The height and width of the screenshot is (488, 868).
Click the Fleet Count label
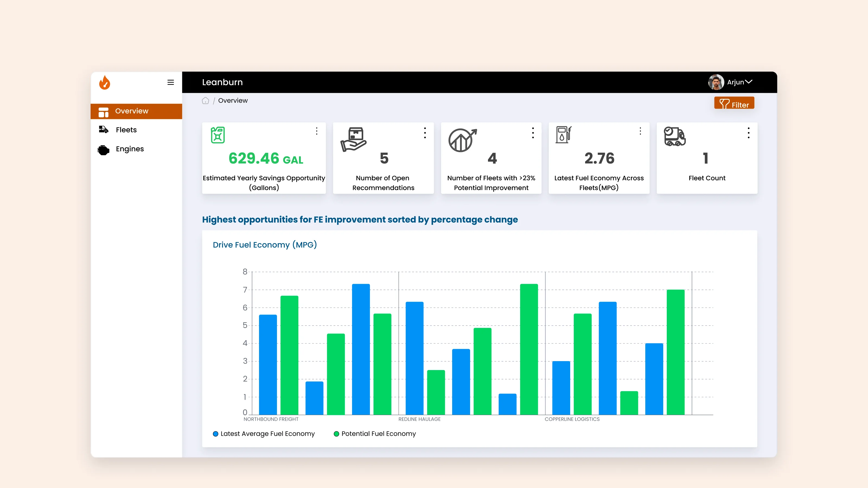[707, 178]
